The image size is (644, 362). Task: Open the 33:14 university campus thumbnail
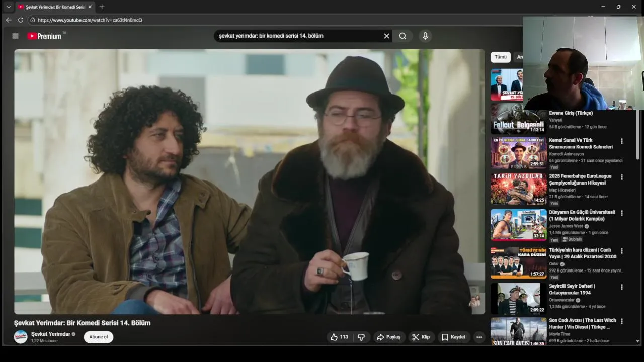[518, 225]
